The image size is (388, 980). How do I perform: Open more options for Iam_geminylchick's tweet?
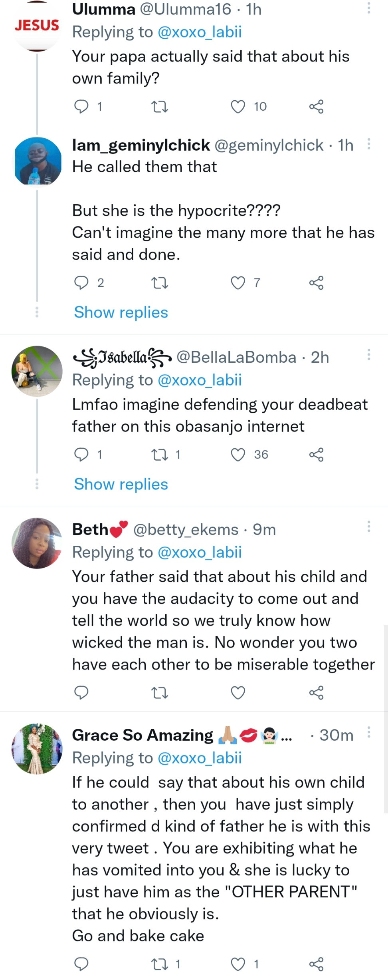tap(369, 144)
